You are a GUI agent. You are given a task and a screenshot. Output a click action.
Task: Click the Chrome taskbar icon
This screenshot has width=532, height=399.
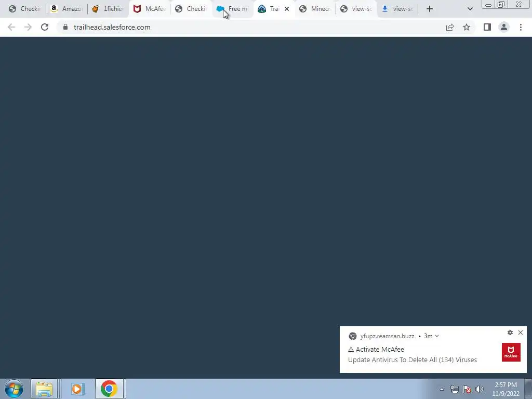[x=109, y=389]
